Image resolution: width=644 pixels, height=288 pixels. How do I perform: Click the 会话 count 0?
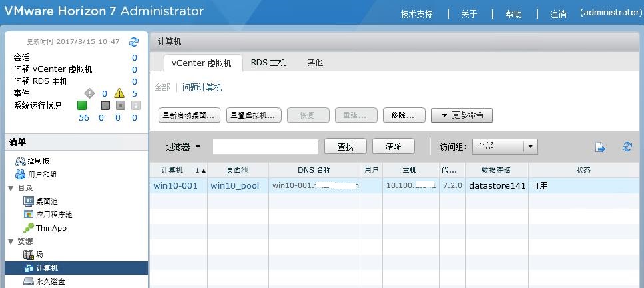135,57
